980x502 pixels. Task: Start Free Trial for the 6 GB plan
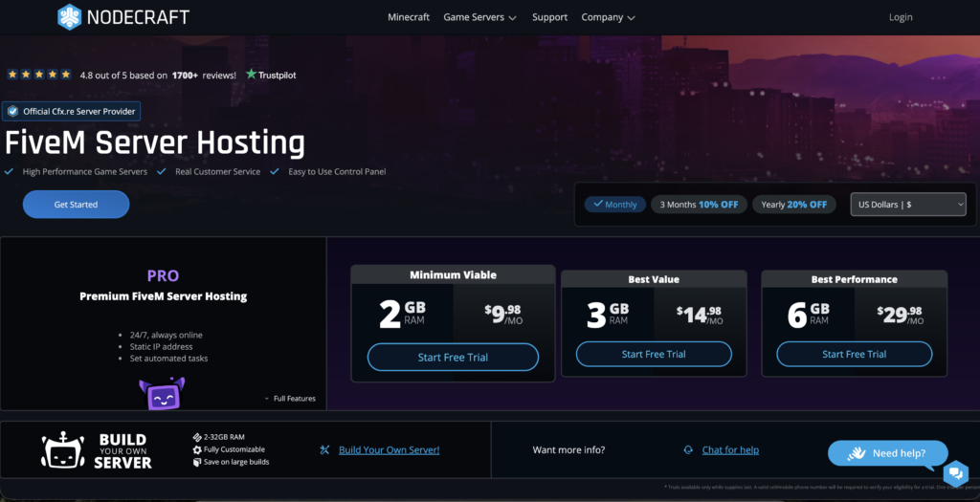(855, 354)
